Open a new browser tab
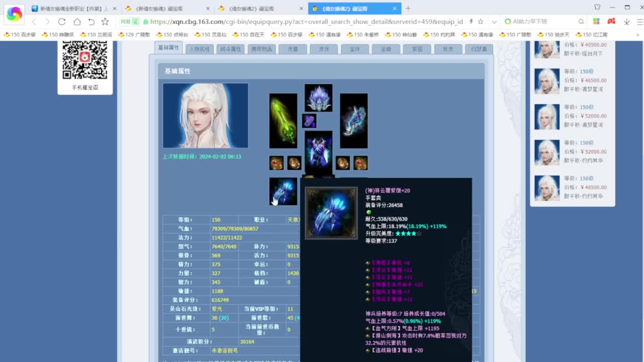 (408, 8)
